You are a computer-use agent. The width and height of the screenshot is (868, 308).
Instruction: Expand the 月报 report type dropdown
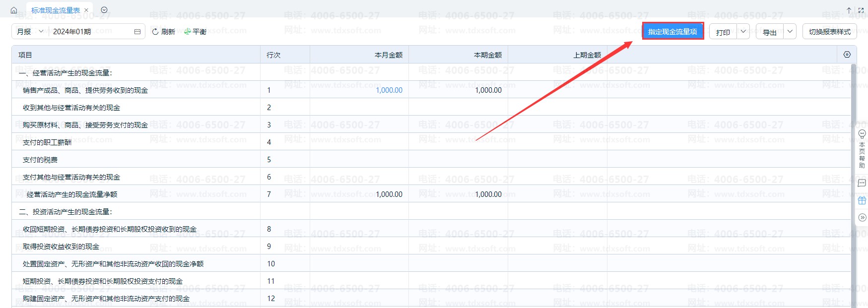pyautogui.click(x=30, y=32)
